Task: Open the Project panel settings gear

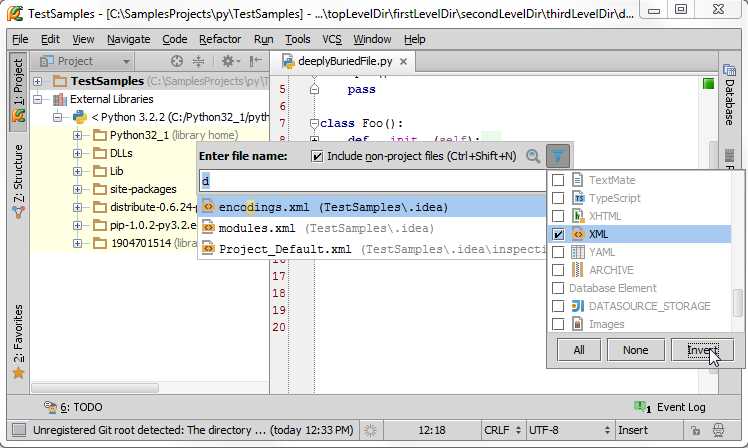Action: 229,61
